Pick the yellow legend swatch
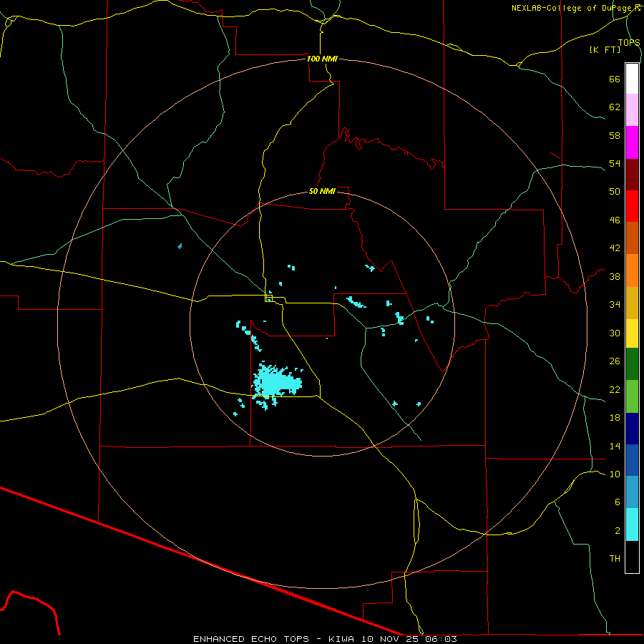This screenshot has width=644, height=644. coord(632,333)
